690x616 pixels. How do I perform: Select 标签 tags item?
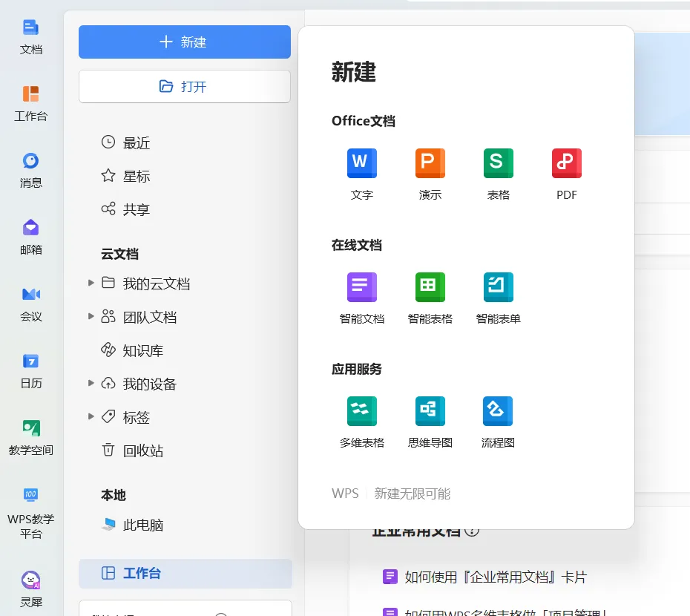(125, 417)
